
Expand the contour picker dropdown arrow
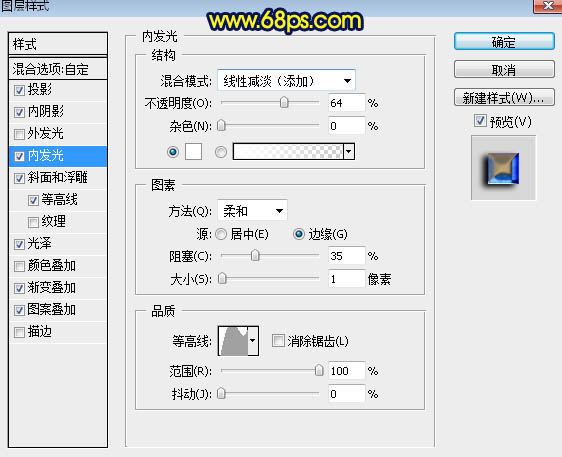click(x=253, y=341)
